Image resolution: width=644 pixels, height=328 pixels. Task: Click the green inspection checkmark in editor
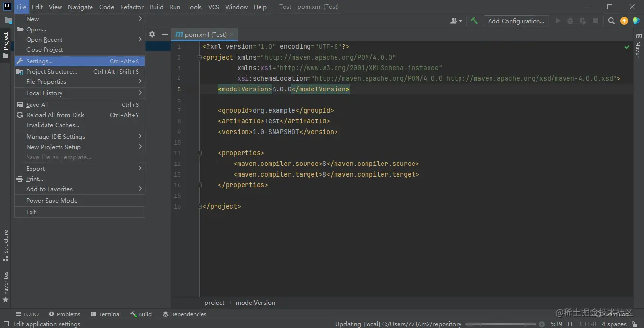[627, 47]
